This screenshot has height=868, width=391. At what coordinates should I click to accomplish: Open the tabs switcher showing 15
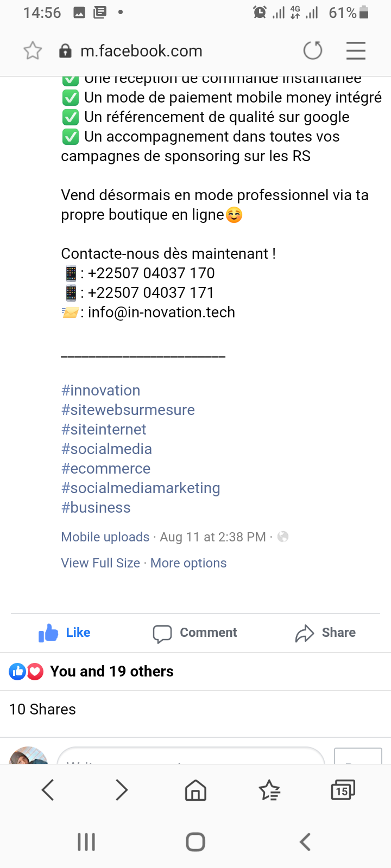(343, 790)
